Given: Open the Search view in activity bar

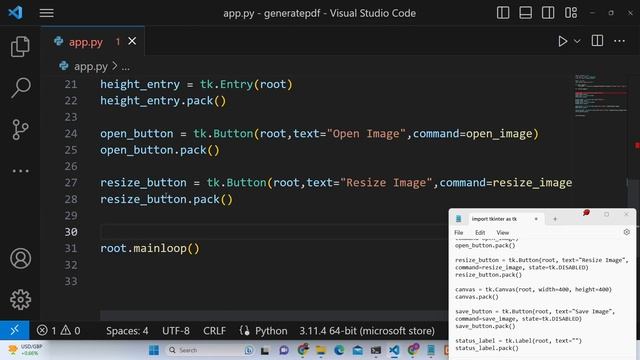Looking at the screenshot, I should coord(20,87).
